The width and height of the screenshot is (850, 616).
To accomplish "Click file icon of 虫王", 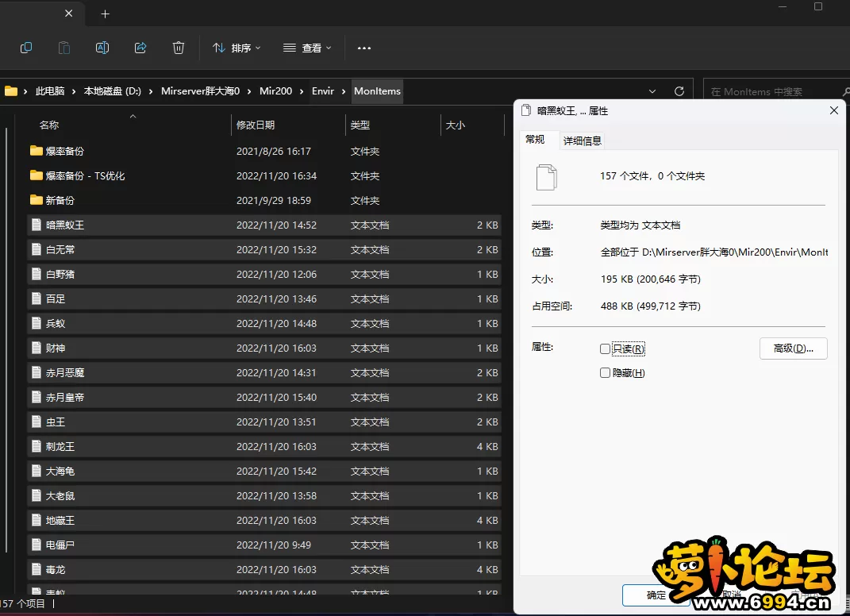I will (x=37, y=422).
